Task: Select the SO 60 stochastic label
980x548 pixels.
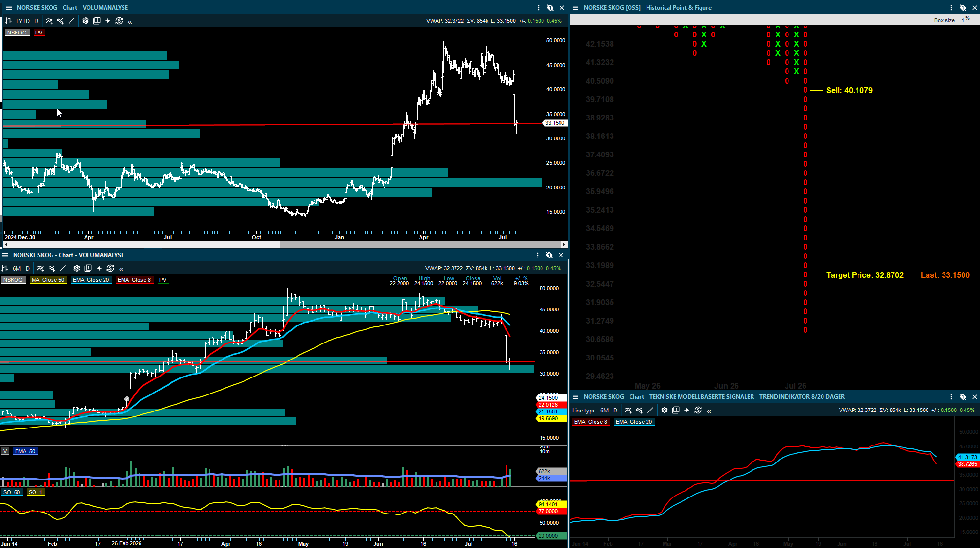Action: pos(12,492)
